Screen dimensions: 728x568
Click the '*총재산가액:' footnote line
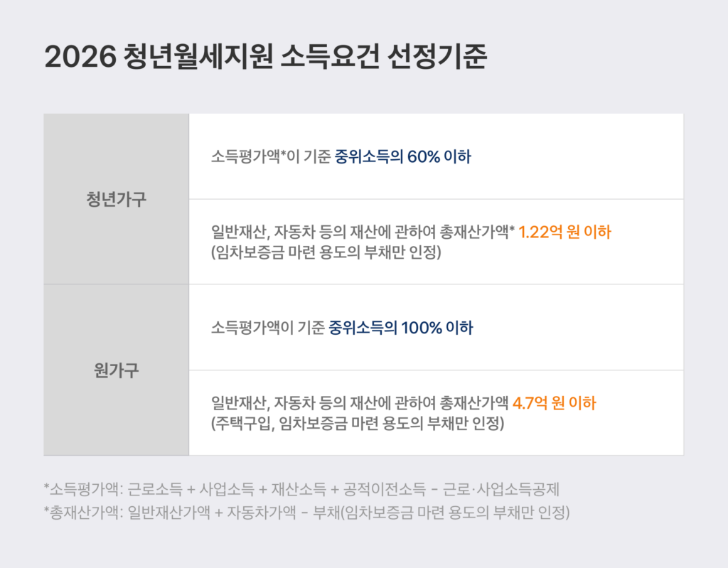[x=306, y=513]
